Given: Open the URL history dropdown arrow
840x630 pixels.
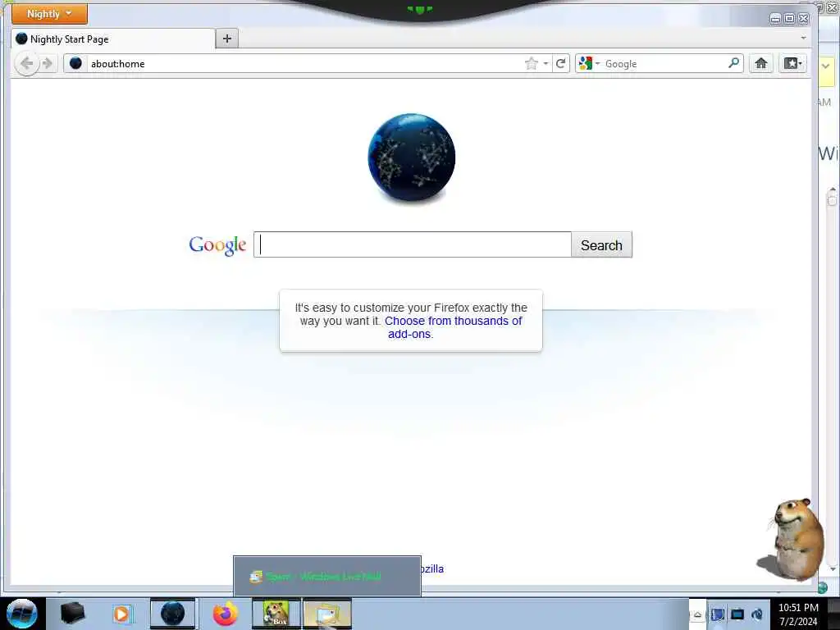Looking at the screenshot, I should tap(546, 64).
